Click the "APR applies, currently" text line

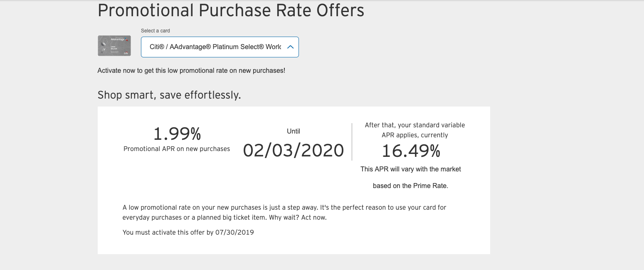(415, 135)
